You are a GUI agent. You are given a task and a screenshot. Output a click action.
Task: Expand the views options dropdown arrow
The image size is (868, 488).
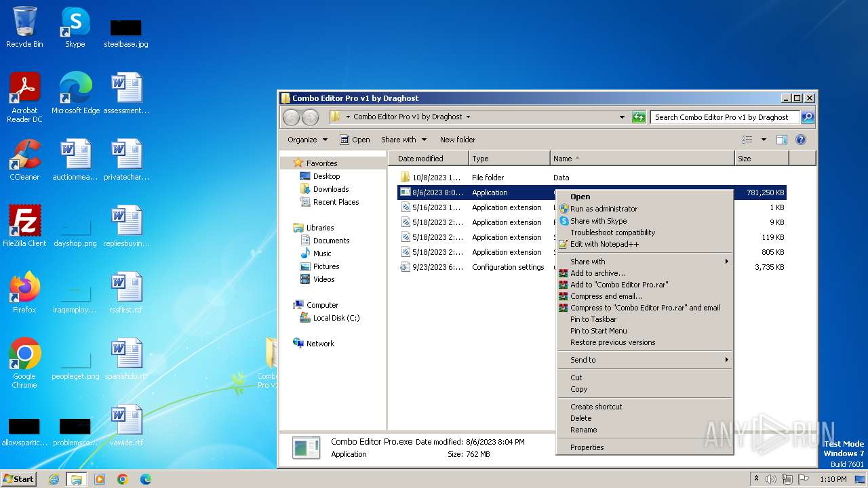[764, 140]
